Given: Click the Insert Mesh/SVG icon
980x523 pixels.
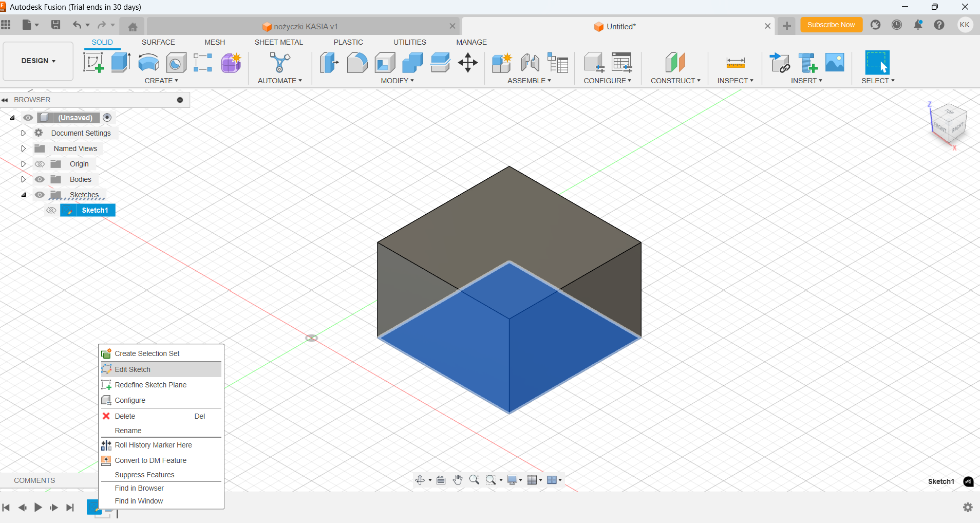Looking at the screenshot, I should 807,63.
